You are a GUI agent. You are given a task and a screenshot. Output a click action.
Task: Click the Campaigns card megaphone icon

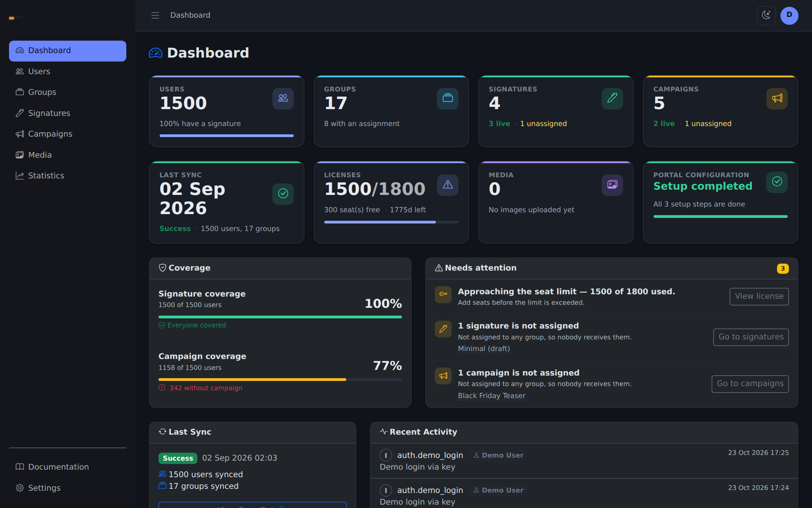(x=777, y=99)
